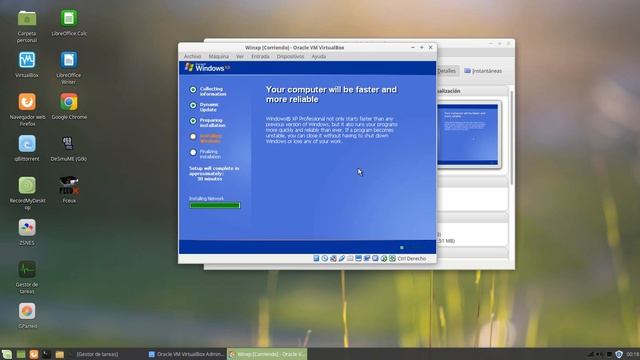640x360 pixels.
Task: Open LibreOffice Calc desktop icon
Action: coord(69,23)
